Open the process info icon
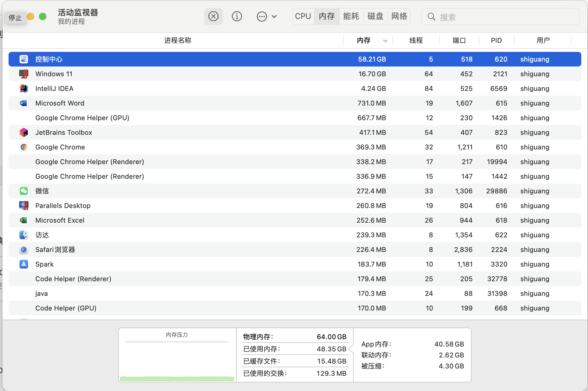The height and width of the screenshot is (391, 588). (x=237, y=16)
